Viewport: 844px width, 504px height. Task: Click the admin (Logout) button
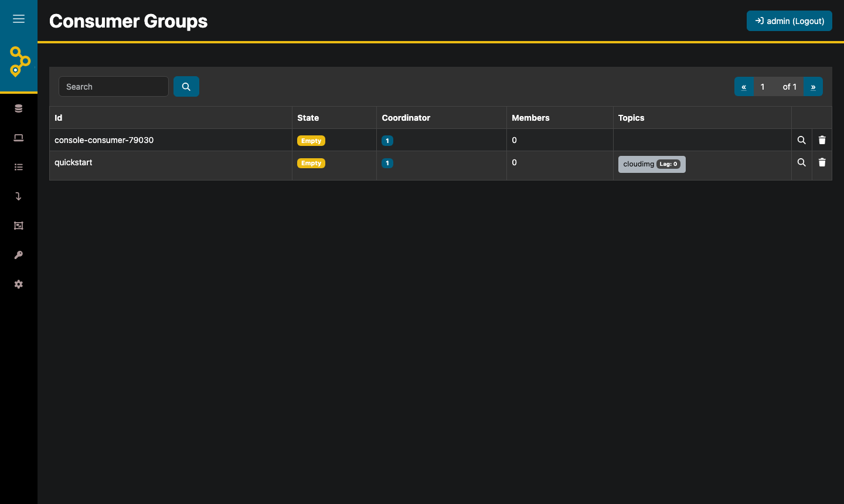tap(789, 21)
